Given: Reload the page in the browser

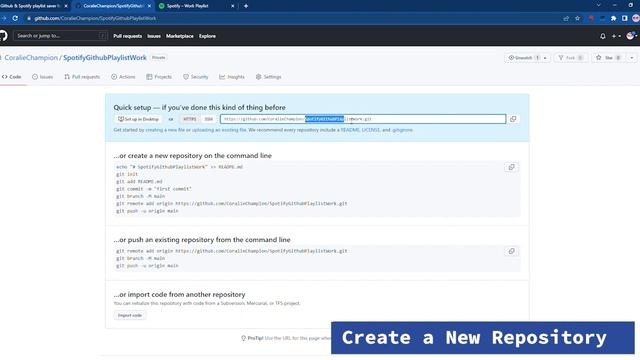Looking at the screenshot, I should pos(15,18).
